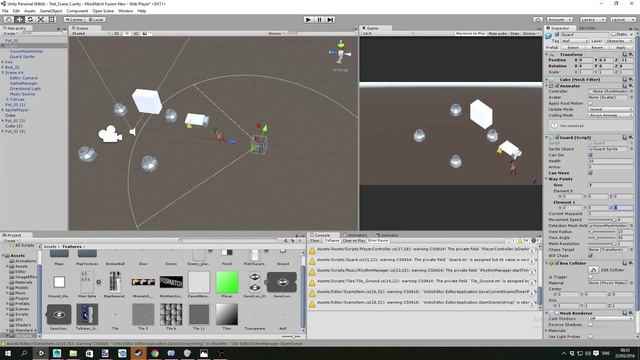Expand the Cube (Mesh Filter) component
Image resolution: width=640 pixels, height=360 pixels.
click(547, 79)
